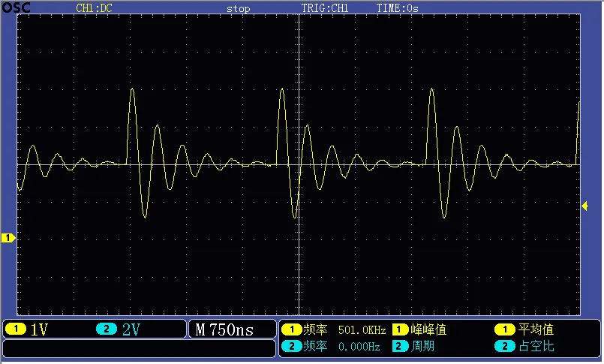
Task: Click the 0.000Hz frequency value
Action: [359, 347]
